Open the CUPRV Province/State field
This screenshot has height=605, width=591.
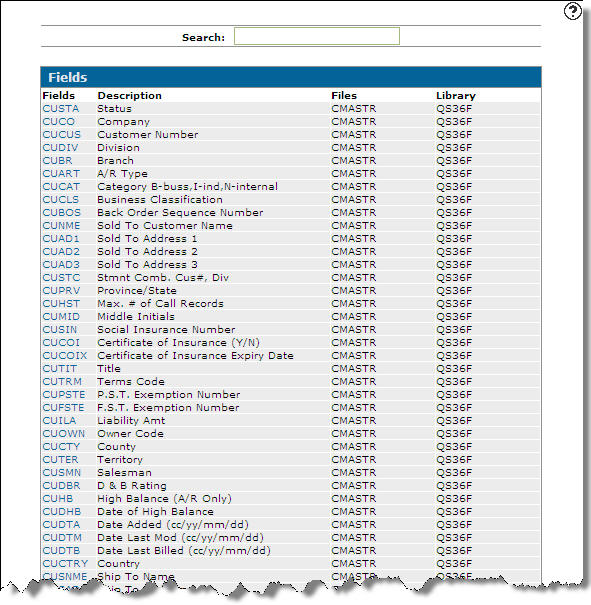61,291
